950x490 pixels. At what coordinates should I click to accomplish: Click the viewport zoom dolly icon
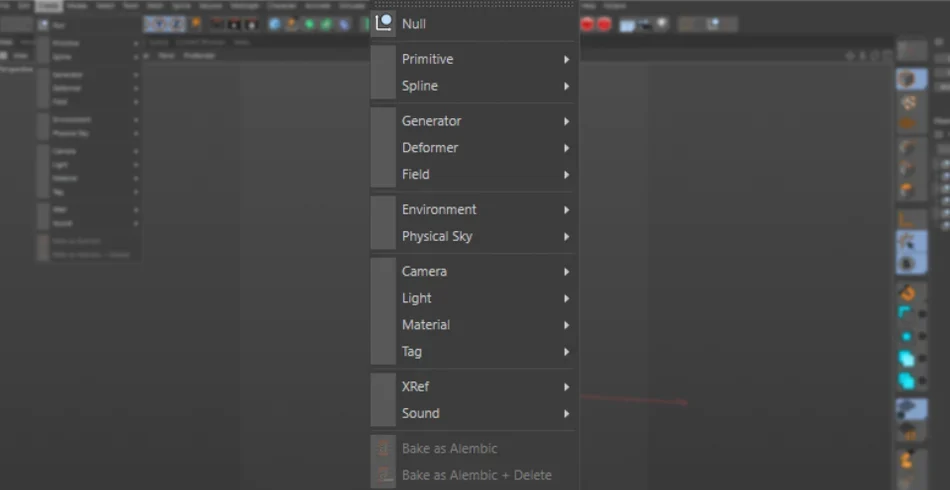pyautogui.click(x=863, y=56)
